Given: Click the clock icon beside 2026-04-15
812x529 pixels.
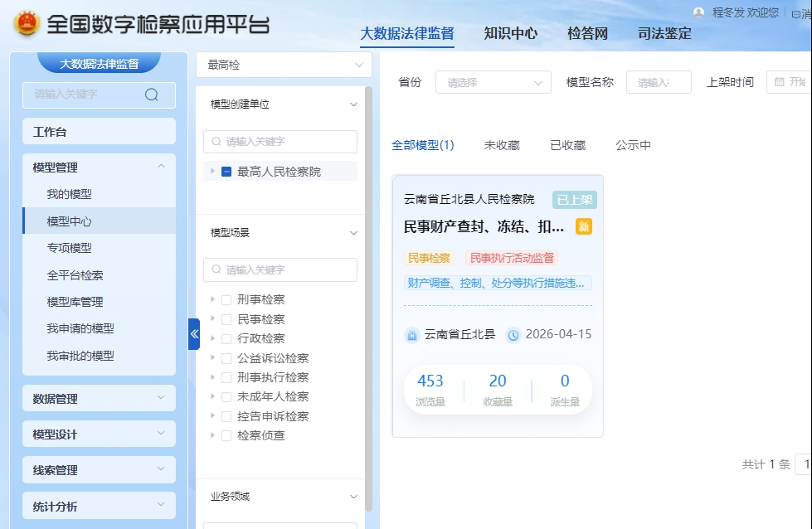Looking at the screenshot, I should coord(513,336).
